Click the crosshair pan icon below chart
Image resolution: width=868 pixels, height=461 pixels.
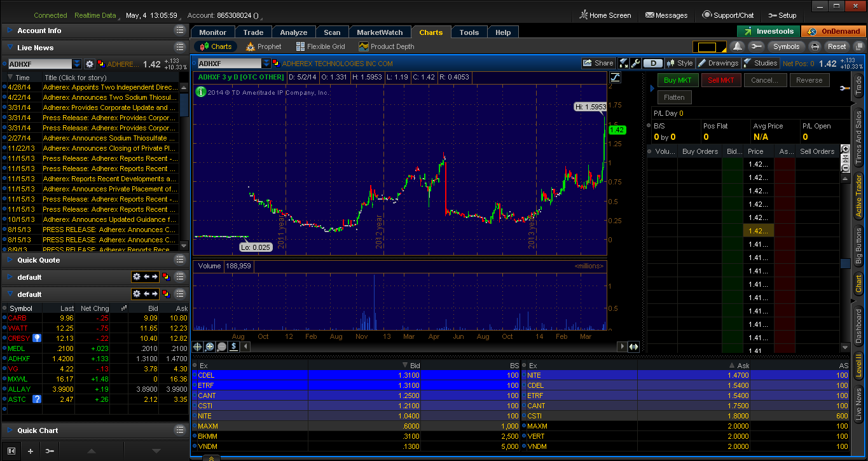(198, 347)
